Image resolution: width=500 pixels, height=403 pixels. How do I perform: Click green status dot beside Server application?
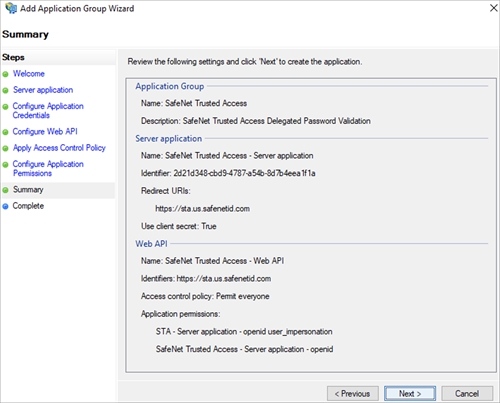(5, 90)
